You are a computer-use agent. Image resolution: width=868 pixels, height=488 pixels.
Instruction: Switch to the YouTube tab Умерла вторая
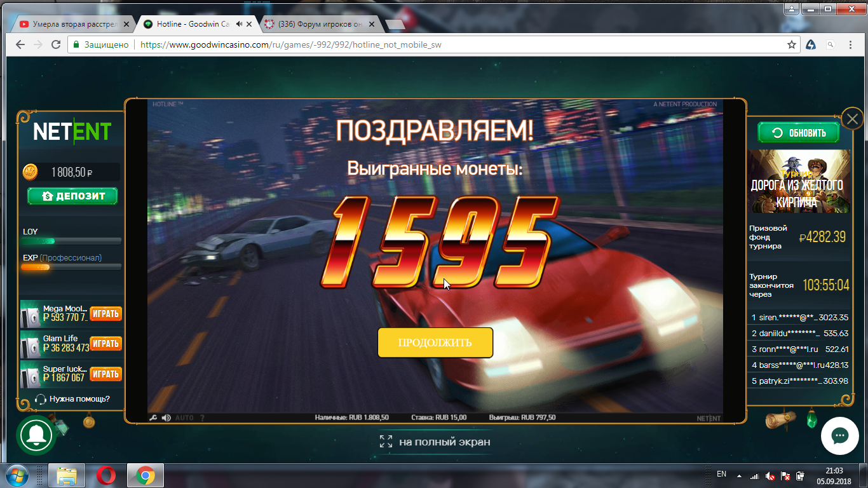[73, 24]
